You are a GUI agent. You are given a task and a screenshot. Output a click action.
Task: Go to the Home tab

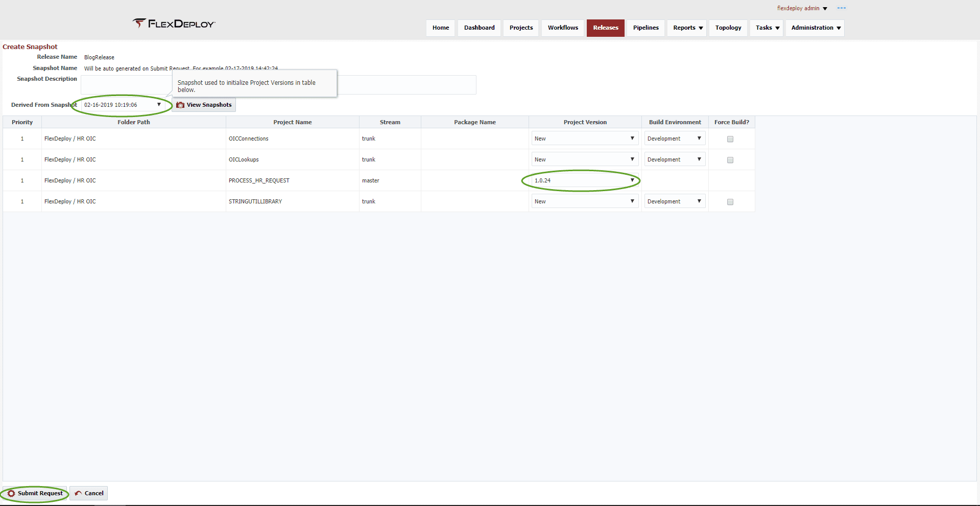click(x=441, y=28)
